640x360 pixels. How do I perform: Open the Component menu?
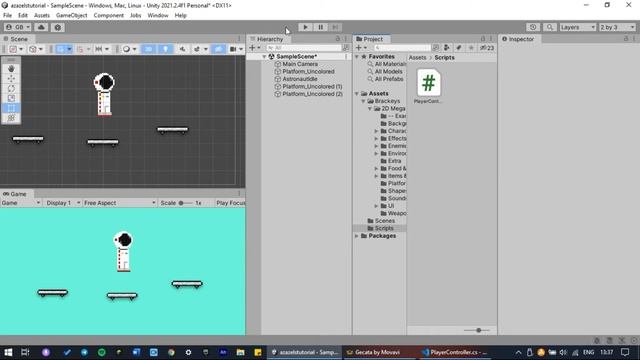point(109,16)
